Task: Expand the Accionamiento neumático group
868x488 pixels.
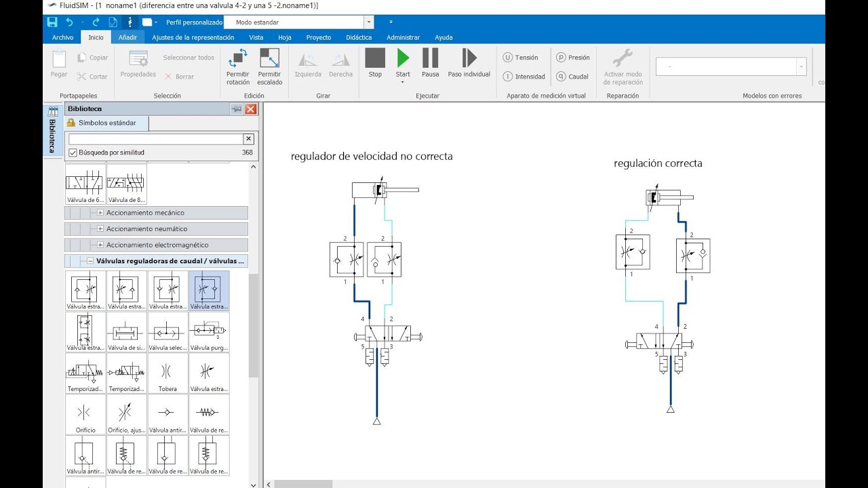Action: coord(100,229)
